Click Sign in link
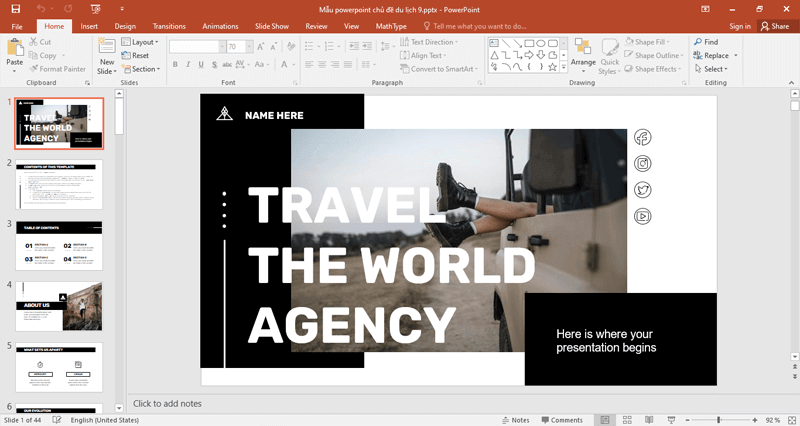800x426 pixels. [x=740, y=26]
